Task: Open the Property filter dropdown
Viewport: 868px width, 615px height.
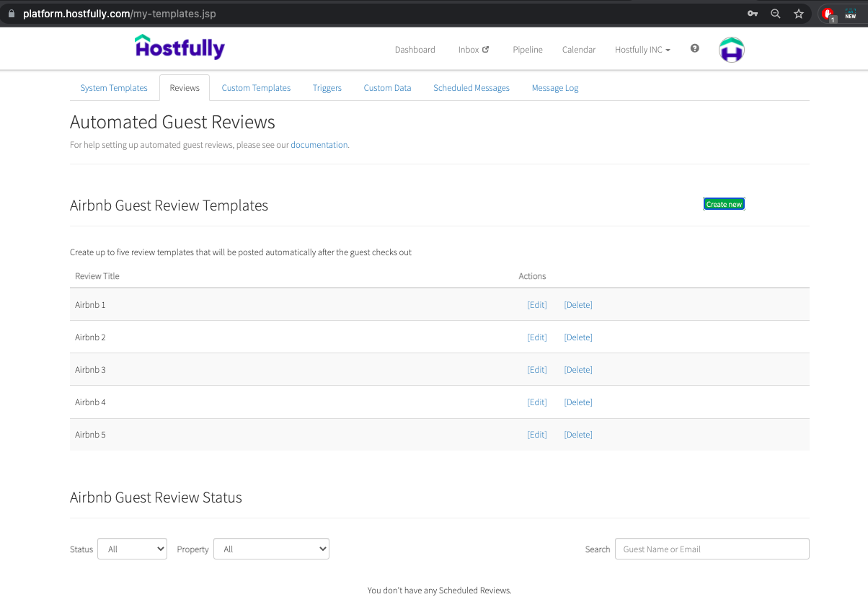Action: click(271, 549)
